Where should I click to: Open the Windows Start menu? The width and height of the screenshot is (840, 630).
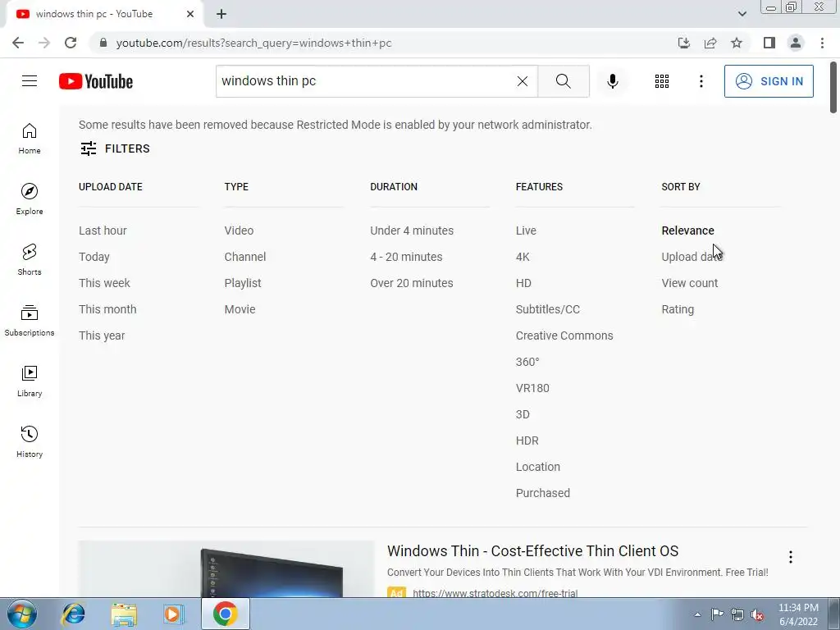(x=21, y=614)
